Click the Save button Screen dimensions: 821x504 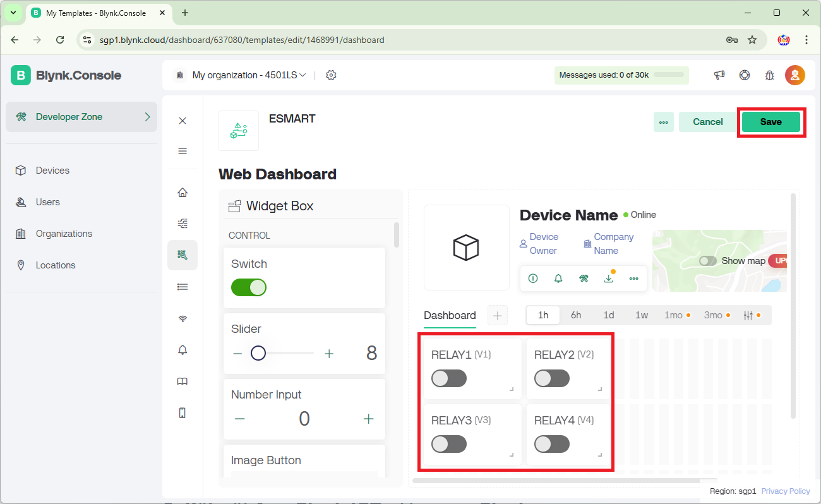coord(770,122)
